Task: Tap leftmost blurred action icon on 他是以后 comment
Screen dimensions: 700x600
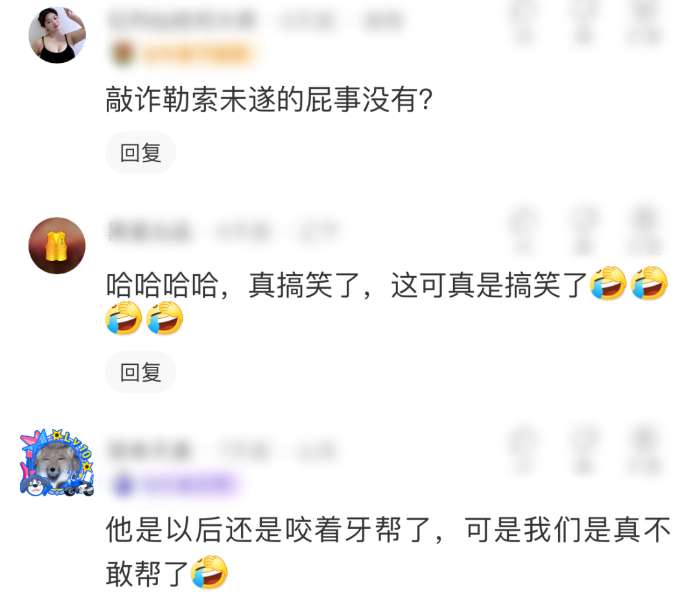Action: [524, 451]
